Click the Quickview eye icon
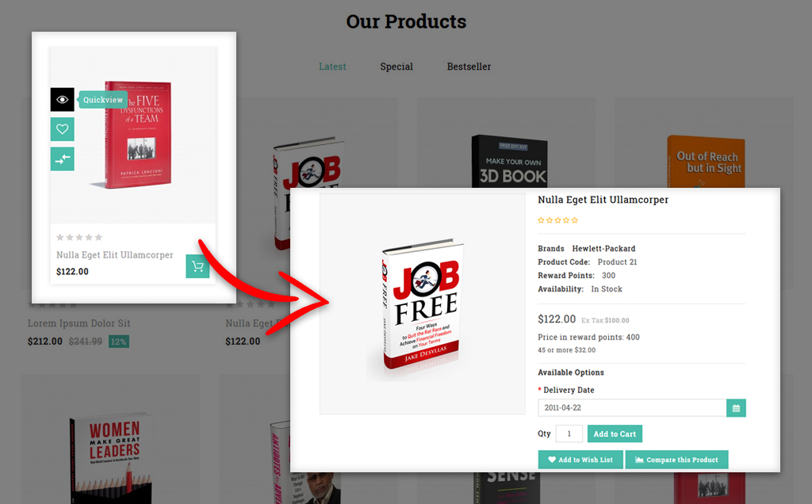Viewport: 812px width, 504px height. tap(62, 99)
